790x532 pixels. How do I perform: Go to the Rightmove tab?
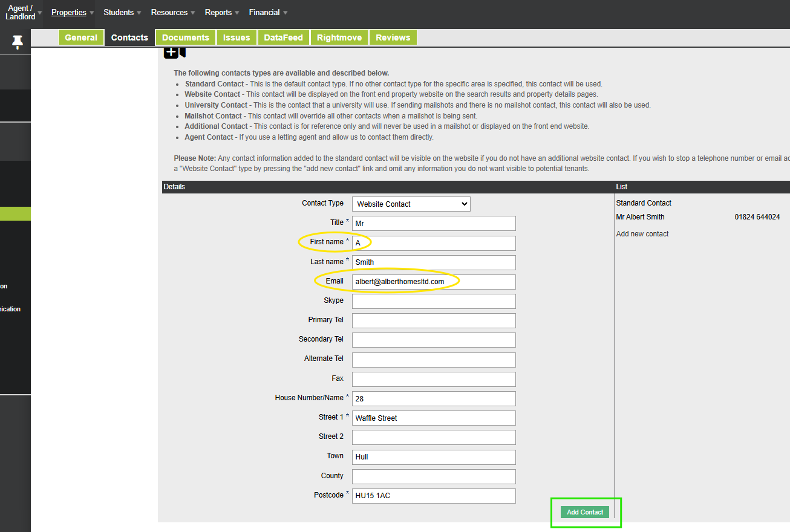click(x=339, y=37)
